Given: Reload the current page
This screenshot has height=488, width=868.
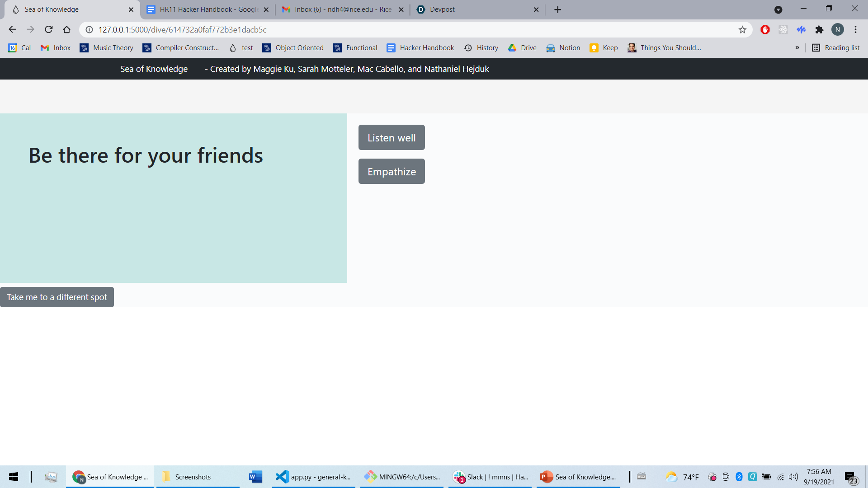Looking at the screenshot, I should [x=49, y=30].
